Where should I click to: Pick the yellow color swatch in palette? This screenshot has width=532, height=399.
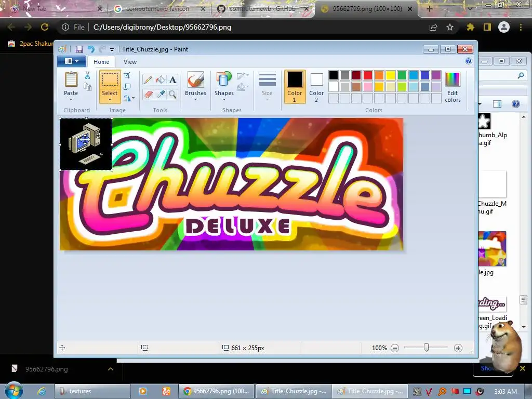point(391,75)
